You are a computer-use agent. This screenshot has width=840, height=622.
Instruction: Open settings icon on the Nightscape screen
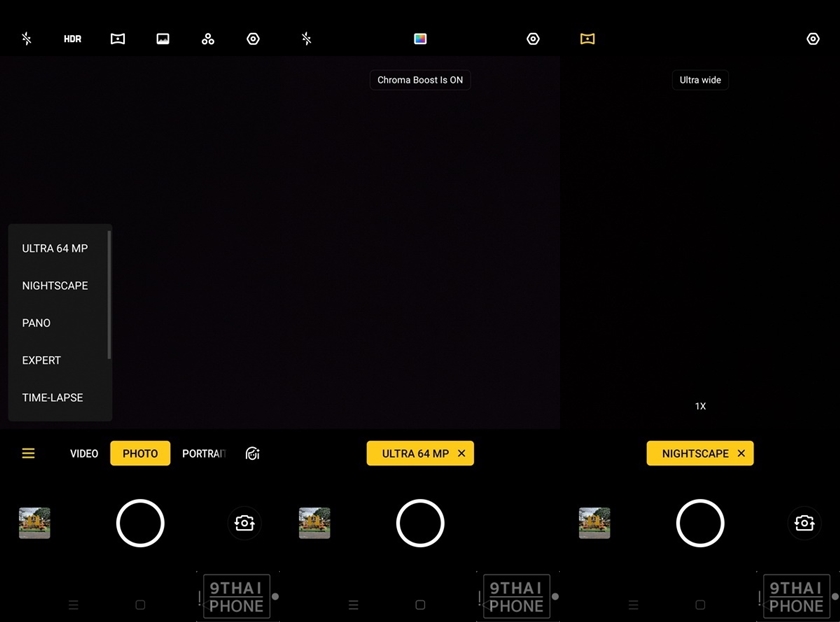pos(813,39)
